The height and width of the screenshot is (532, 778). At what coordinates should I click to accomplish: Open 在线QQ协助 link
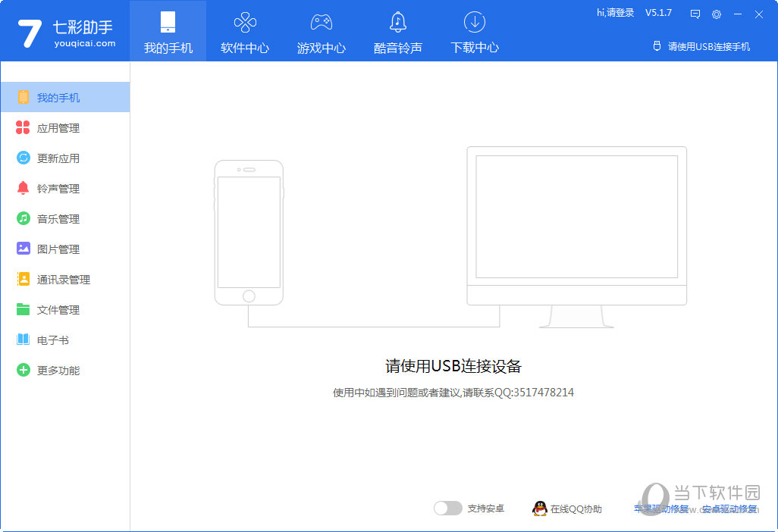[576, 509]
